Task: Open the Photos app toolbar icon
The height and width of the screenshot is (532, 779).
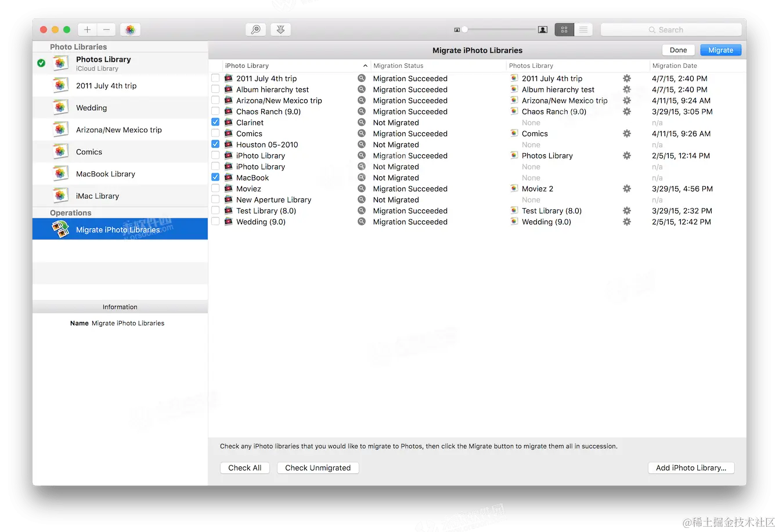Action: [130, 30]
